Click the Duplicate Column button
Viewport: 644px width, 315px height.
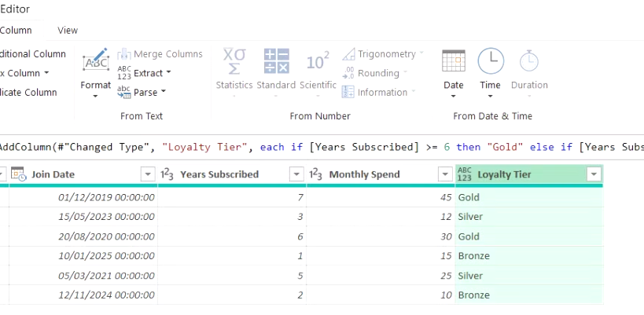(x=28, y=92)
